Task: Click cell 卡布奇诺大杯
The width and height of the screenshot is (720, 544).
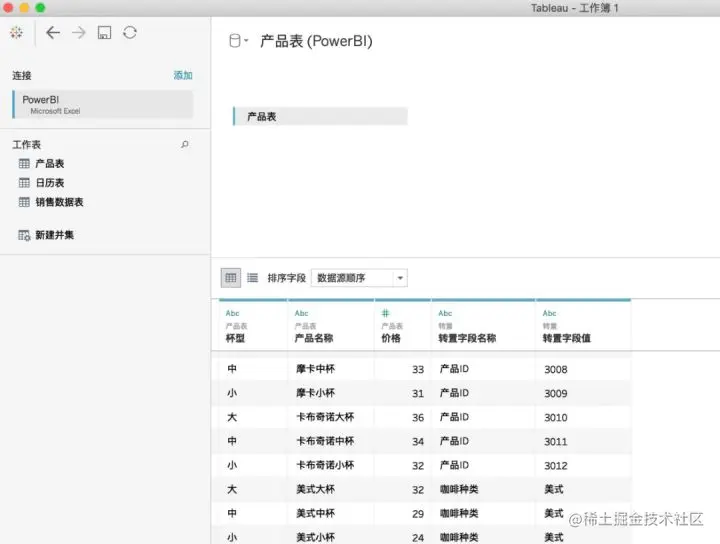Action: click(x=325, y=417)
